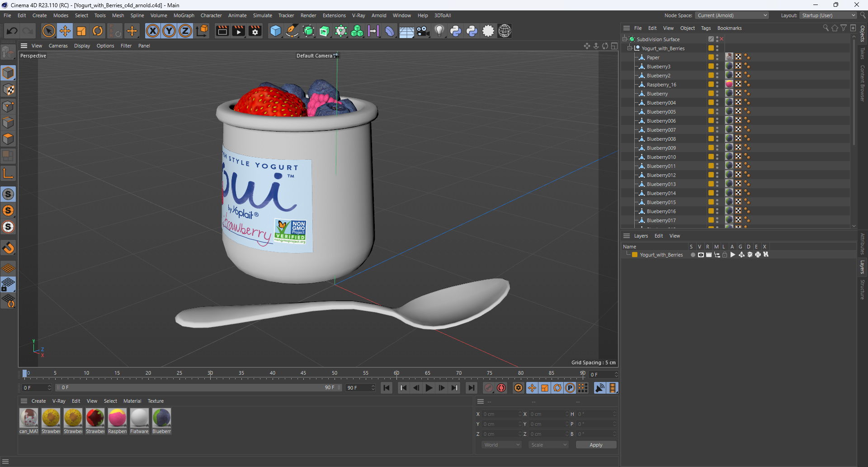
Task: Open Object Manager Tags menu
Action: (706, 28)
